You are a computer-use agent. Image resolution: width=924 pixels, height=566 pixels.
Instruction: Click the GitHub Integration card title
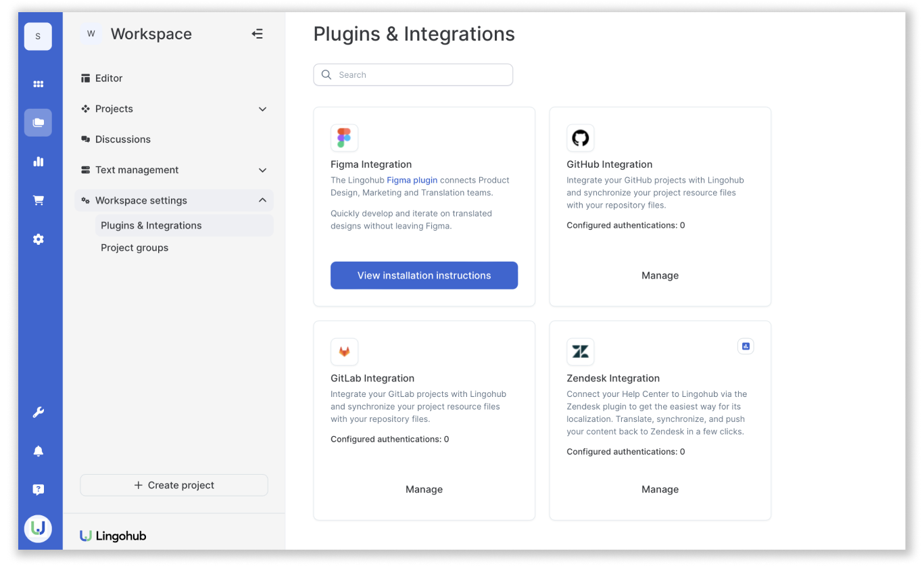tap(610, 164)
